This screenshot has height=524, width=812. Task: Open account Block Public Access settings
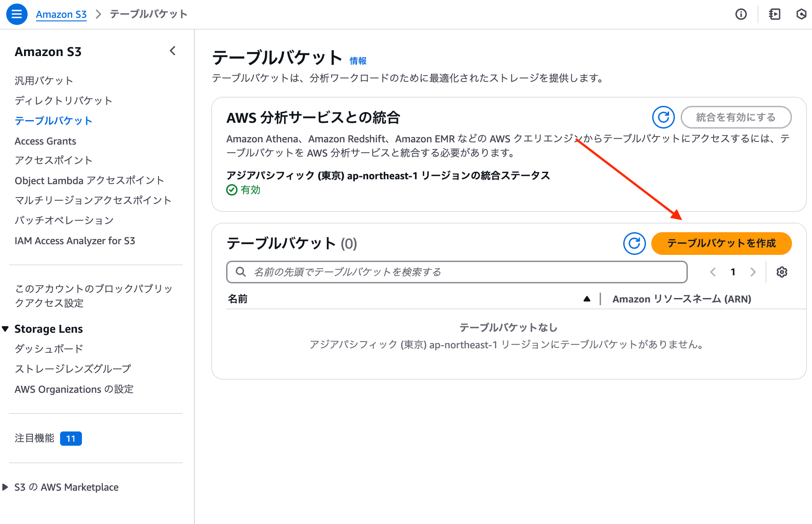coord(93,296)
